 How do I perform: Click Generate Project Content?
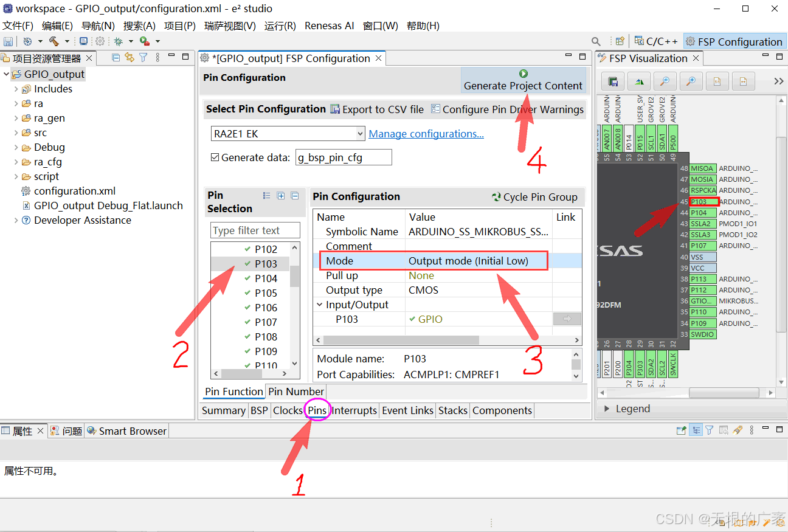point(523,80)
